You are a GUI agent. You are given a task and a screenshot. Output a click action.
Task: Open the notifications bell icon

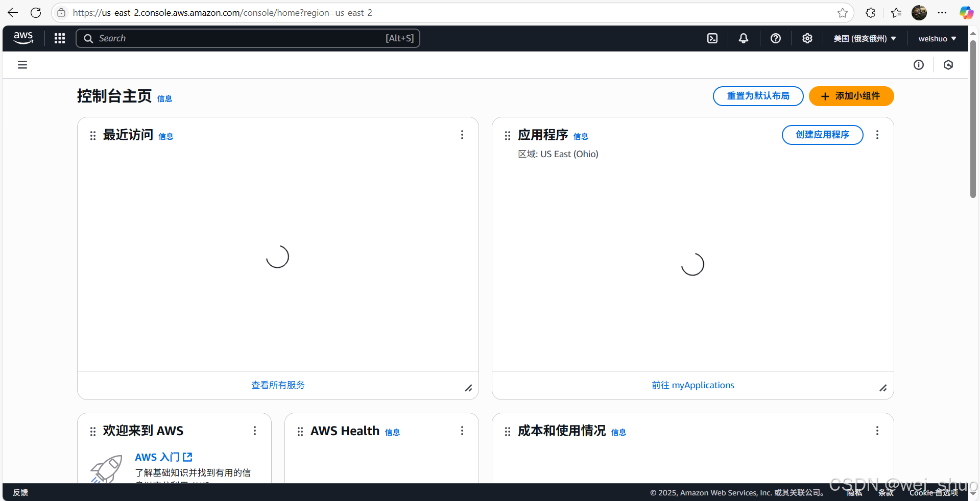click(743, 38)
